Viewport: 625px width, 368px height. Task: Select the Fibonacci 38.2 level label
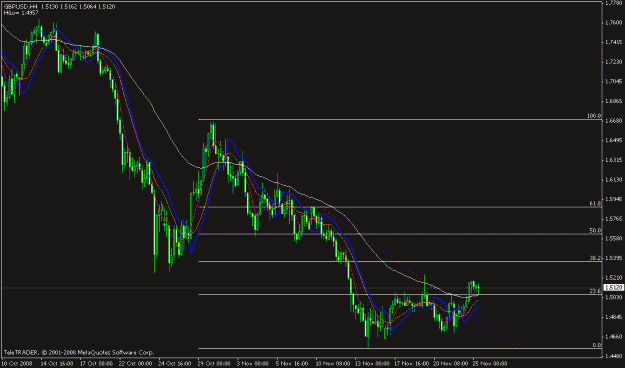point(595,258)
